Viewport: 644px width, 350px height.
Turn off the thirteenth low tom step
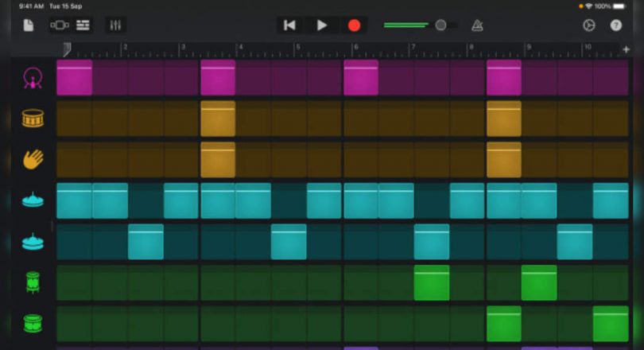[x=504, y=324]
